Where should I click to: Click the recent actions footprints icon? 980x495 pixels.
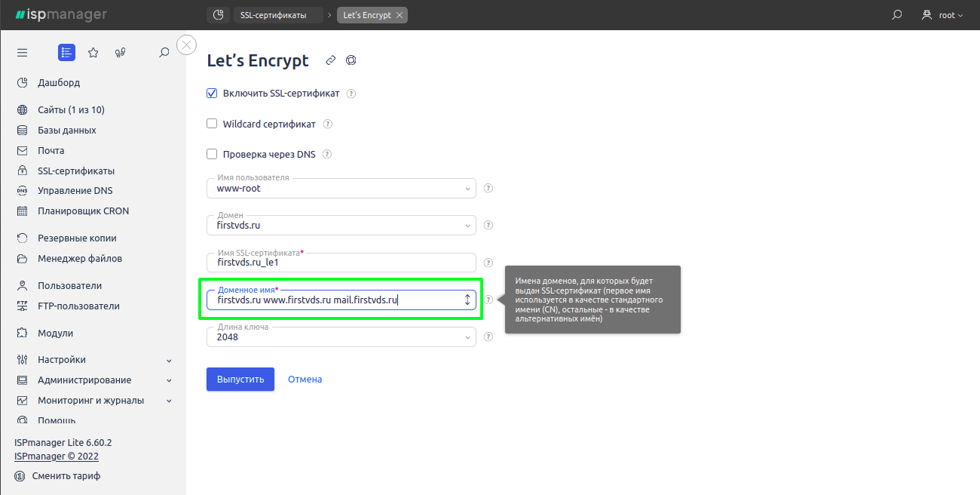(120, 53)
